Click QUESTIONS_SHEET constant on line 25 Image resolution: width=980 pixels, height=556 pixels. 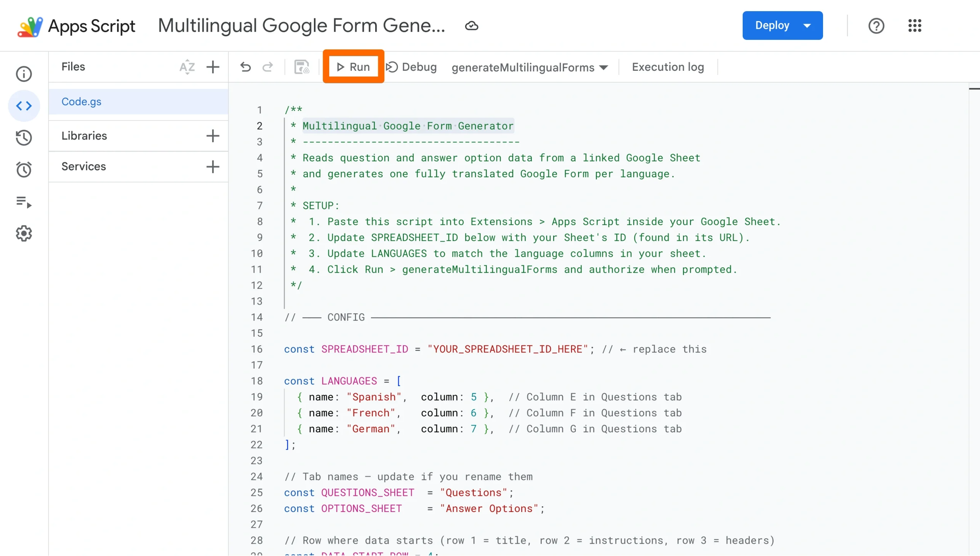pyautogui.click(x=368, y=493)
